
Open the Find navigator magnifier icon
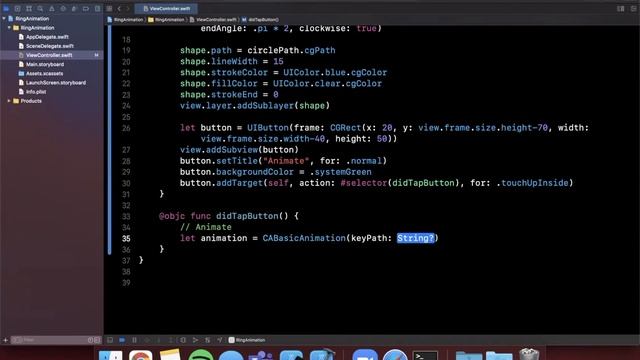tap(40, 9)
